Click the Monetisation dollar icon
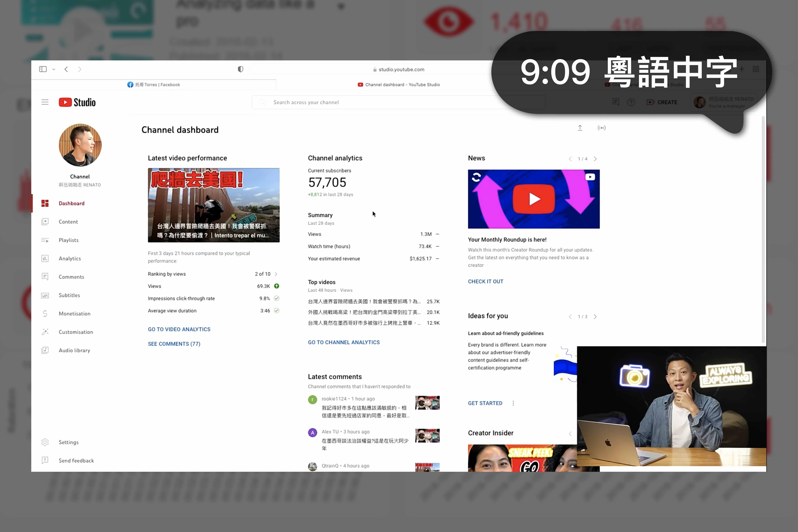The height and width of the screenshot is (532, 798). [45, 313]
